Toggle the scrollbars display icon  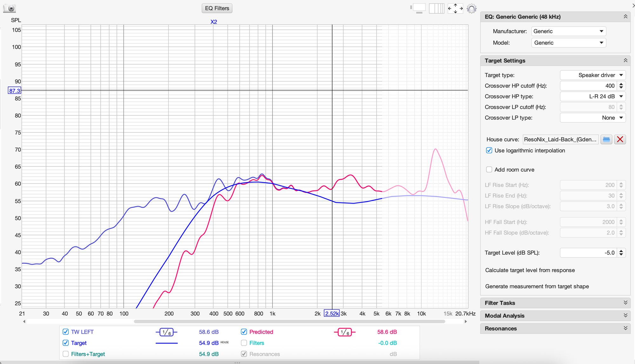[418, 8]
